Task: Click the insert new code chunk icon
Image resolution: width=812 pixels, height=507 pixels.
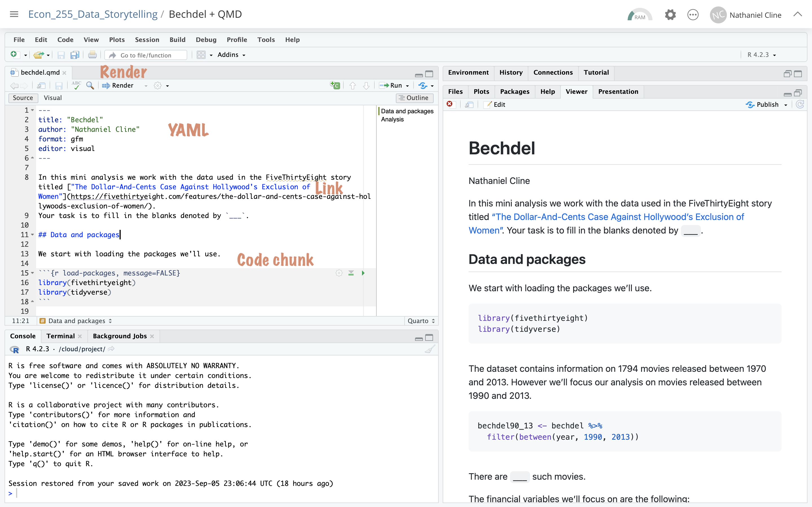Action: pyautogui.click(x=335, y=86)
